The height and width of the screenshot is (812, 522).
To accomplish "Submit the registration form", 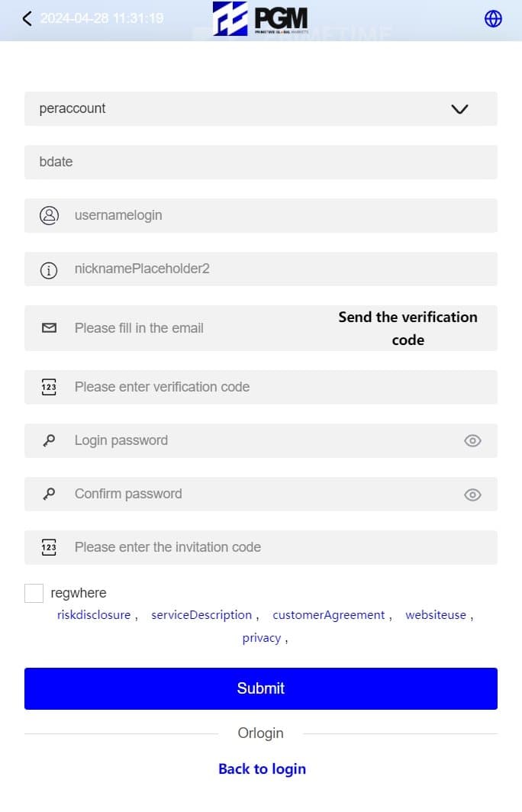I will (260, 688).
